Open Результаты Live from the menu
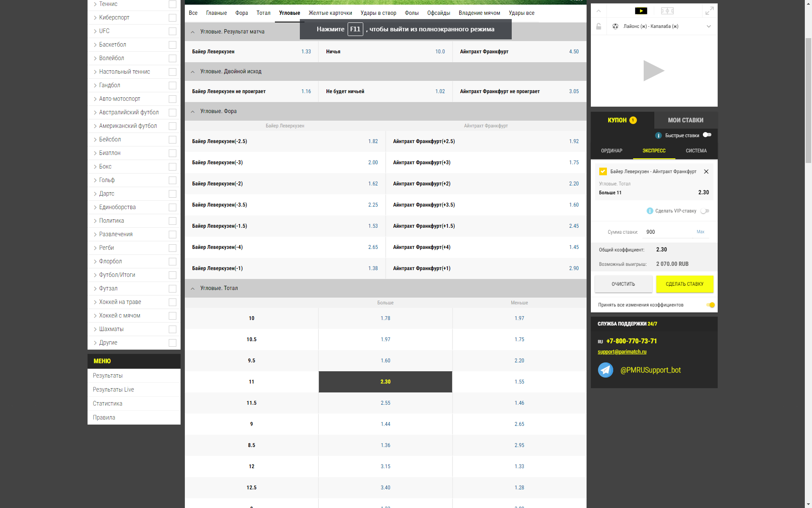Screen dimensions: 812x508 point(113,389)
